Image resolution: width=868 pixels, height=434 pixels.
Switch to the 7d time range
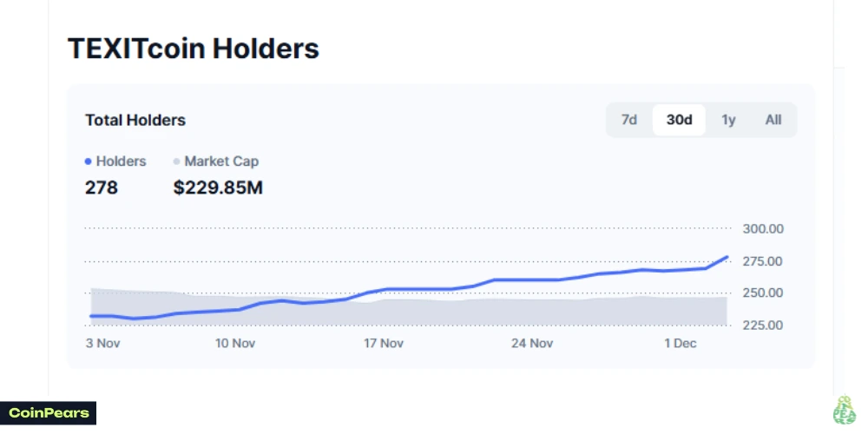[x=629, y=120]
